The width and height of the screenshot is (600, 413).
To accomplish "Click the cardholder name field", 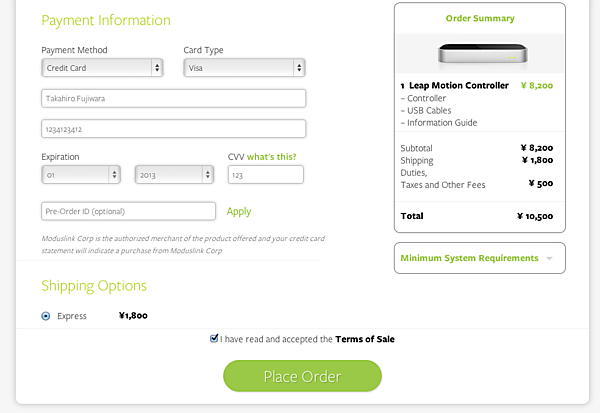I will (x=173, y=98).
